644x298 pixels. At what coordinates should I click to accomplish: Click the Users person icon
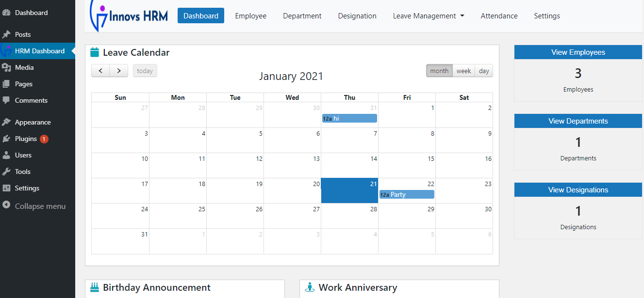point(6,155)
